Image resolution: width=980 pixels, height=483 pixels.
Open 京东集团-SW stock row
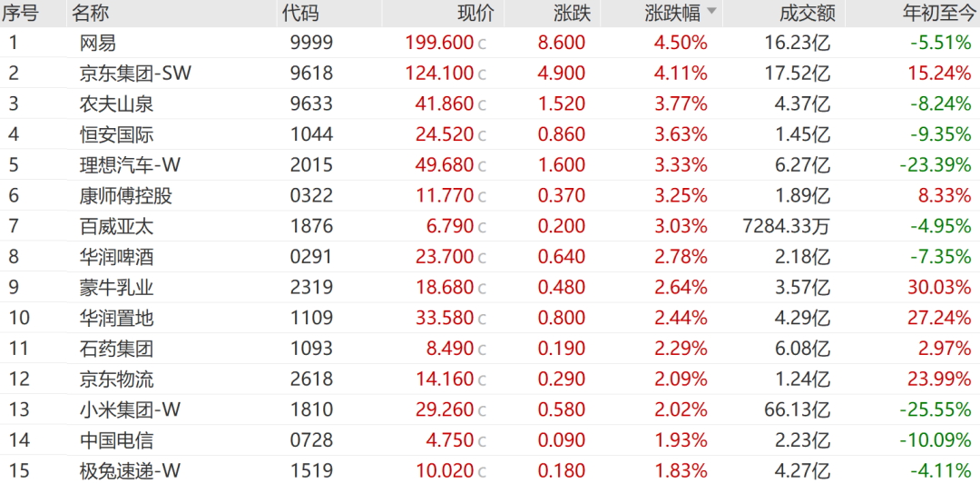pos(490,74)
